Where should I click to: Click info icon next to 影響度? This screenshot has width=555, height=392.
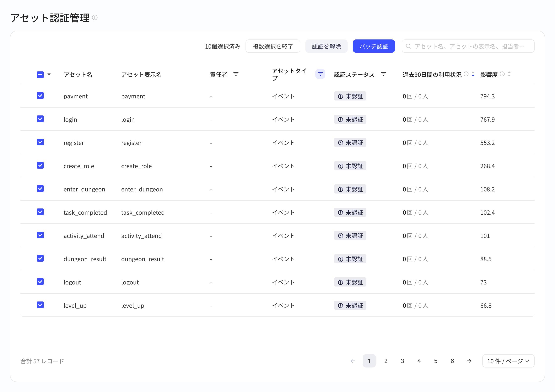click(x=502, y=74)
